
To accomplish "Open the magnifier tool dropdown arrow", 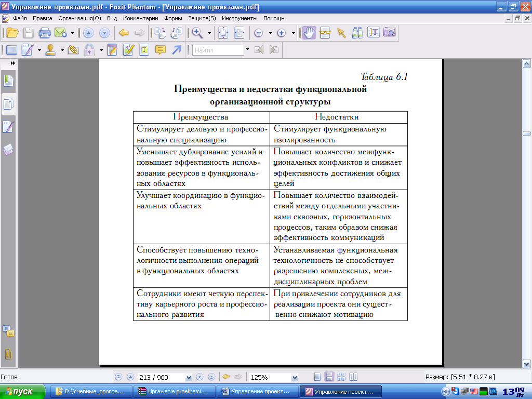I will tap(209, 33).
